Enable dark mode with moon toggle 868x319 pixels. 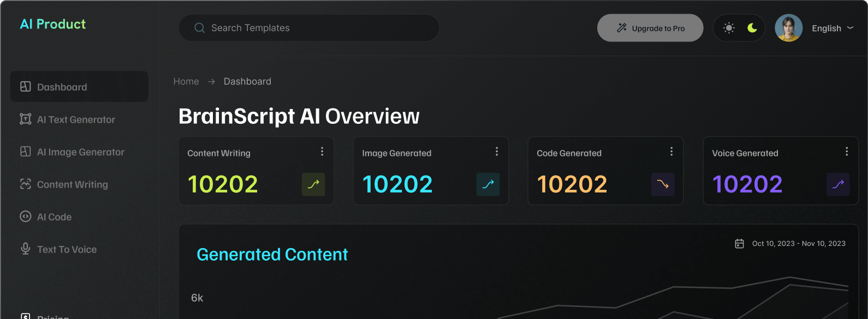[x=752, y=28]
